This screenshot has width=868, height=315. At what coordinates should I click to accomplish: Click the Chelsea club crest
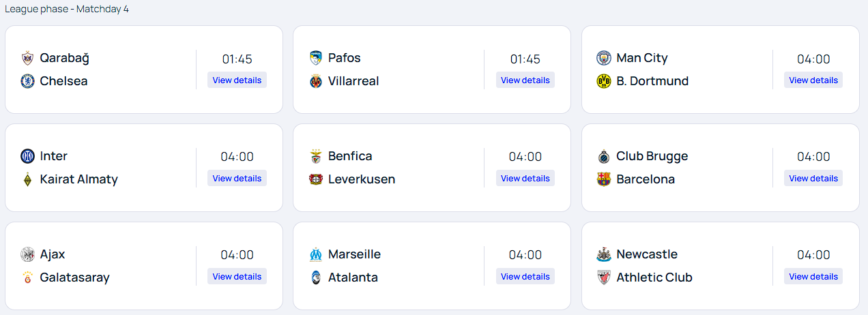[27, 81]
